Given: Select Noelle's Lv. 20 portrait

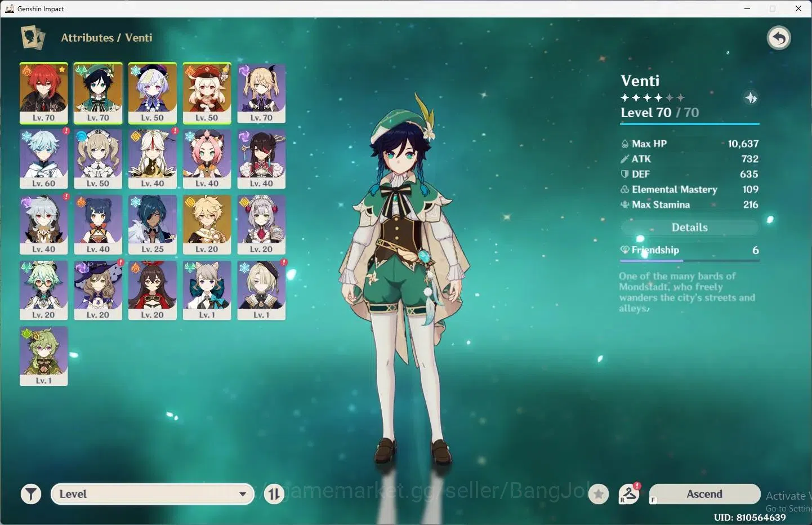Looking at the screenshot, I should coord(261,225).
